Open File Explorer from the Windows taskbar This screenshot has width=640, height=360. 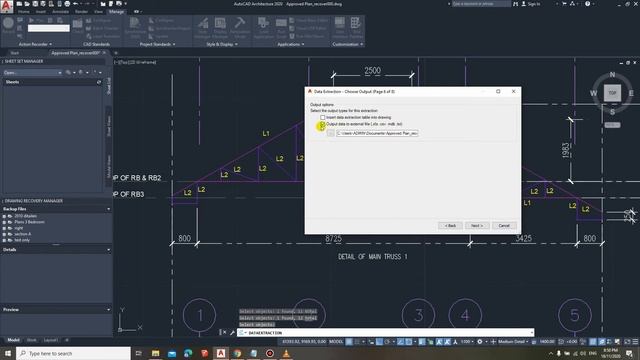[x=156, y=353]
